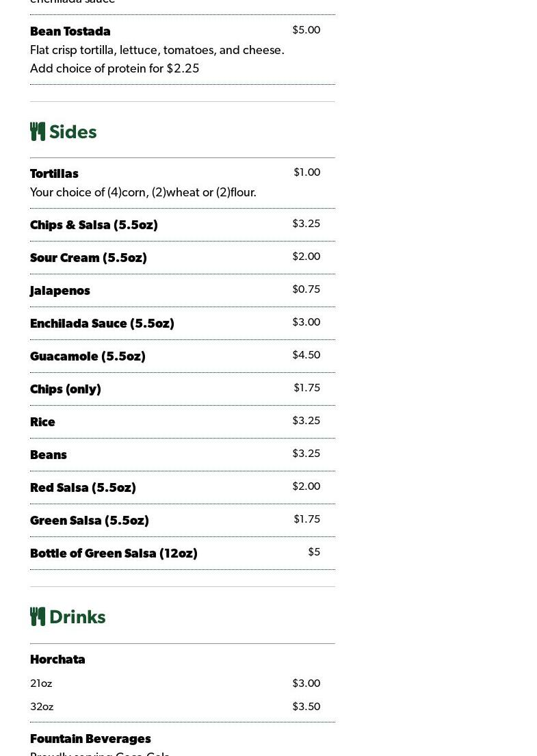This screenshot has height=756, width=537.
Task: Click the Horchata drink title
Action: coord(57,660)
